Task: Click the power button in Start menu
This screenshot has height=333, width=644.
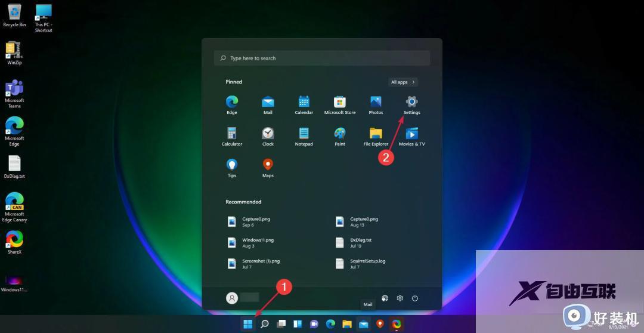Action: click(x=415, y=298)
